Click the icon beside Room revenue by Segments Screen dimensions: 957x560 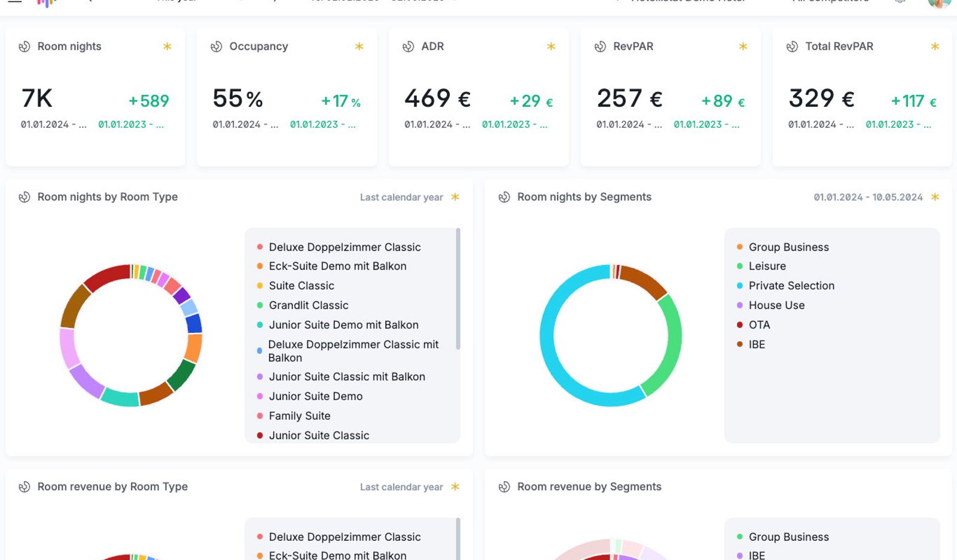click(x=504, y=487)
